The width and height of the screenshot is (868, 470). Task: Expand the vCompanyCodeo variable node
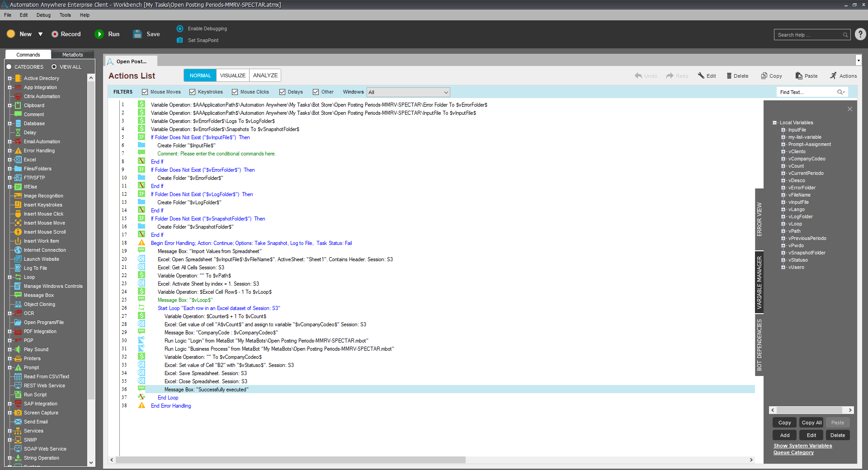point(783,159)
